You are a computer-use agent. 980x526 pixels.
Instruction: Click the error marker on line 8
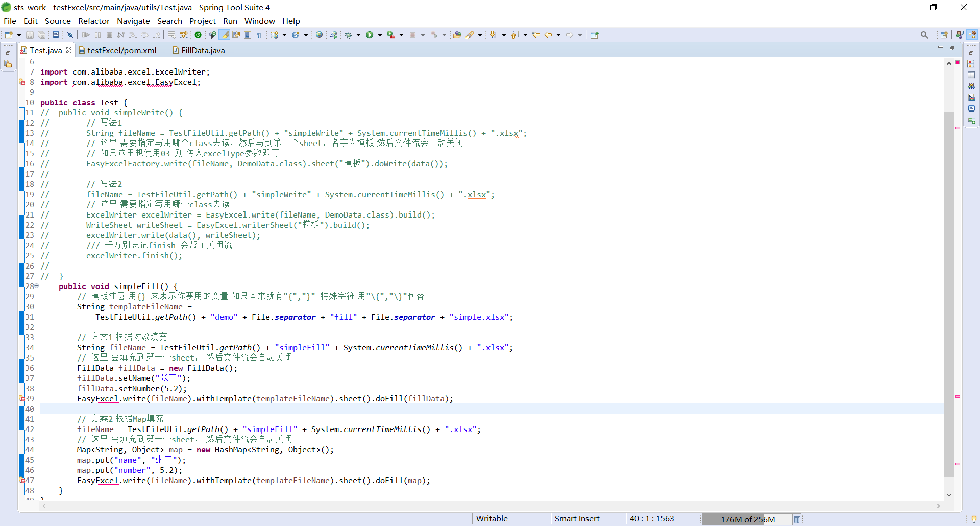pos(22,82)
